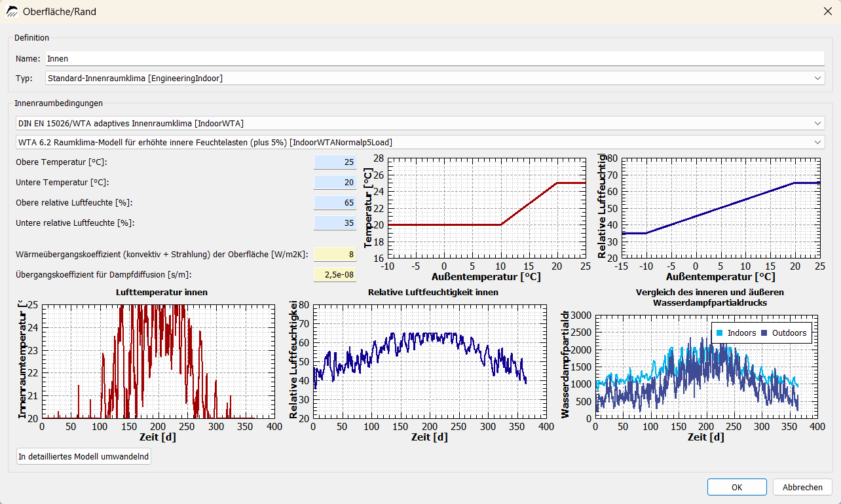Image resolution: width=841 pixels, height=504 pixels.
Task: Click the 'Typ:' label
Action: pyautogui.click(x=24, y=79)
